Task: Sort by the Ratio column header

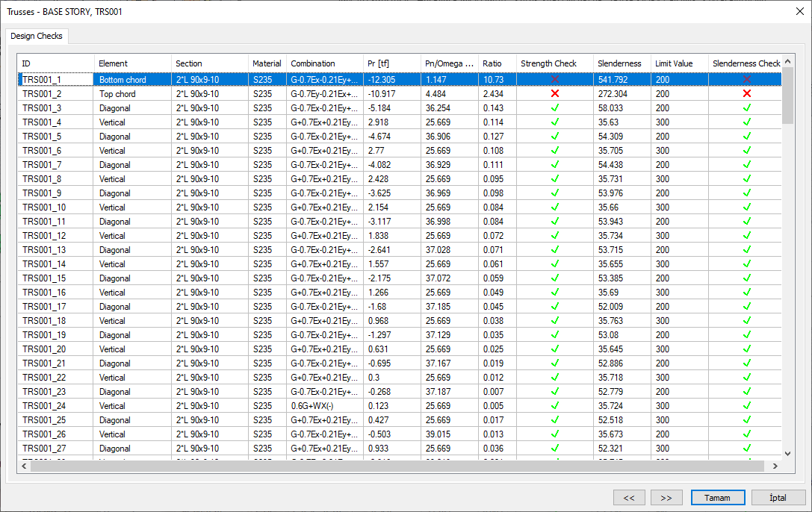Action: [x=492, y=63]
